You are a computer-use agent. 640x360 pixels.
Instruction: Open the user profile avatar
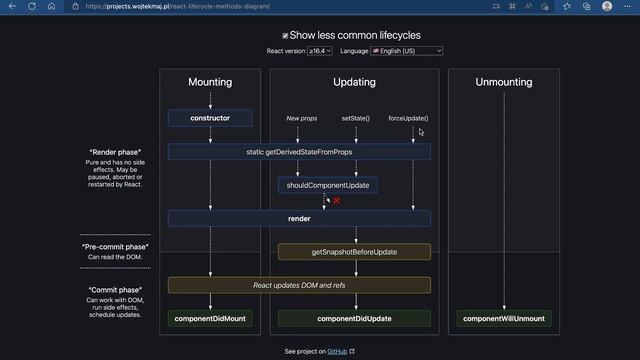click(x=607, y=6)
